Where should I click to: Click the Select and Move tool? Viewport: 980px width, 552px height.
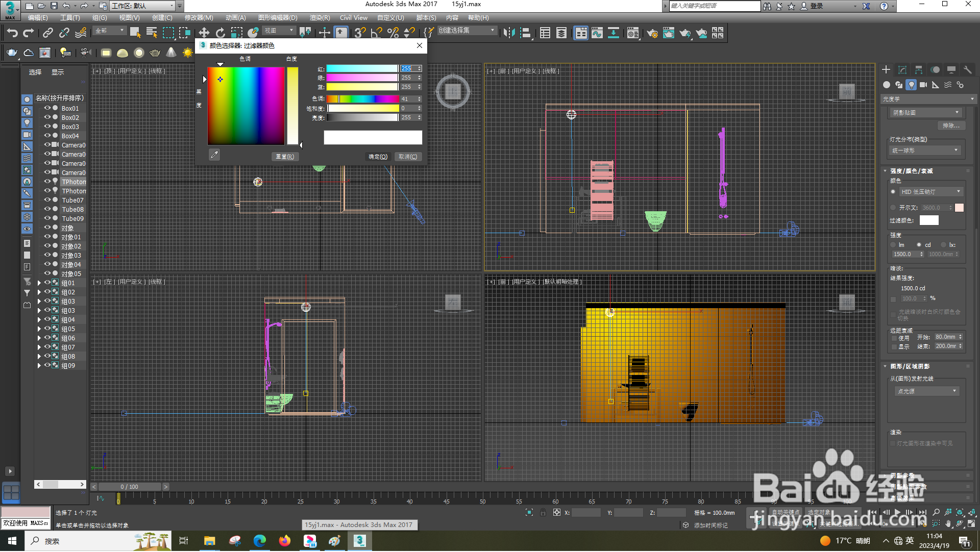[x=204, y=33]
